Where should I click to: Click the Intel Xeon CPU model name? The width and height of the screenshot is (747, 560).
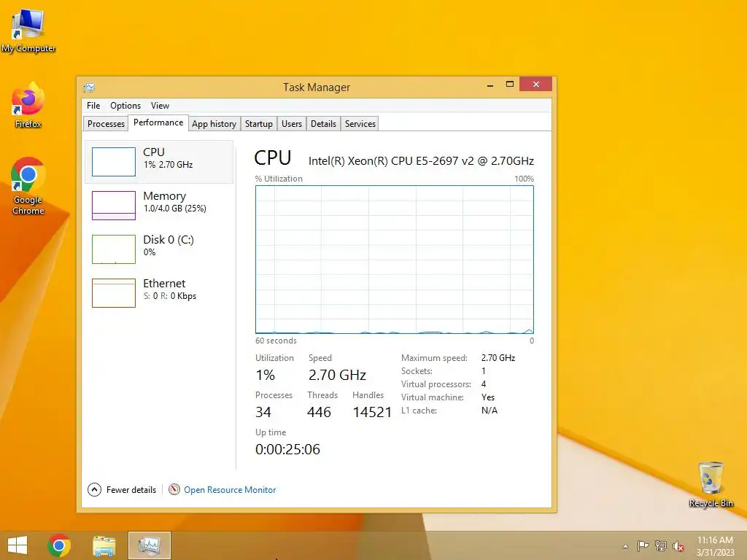pyautogui.click(x=421, y=161)
